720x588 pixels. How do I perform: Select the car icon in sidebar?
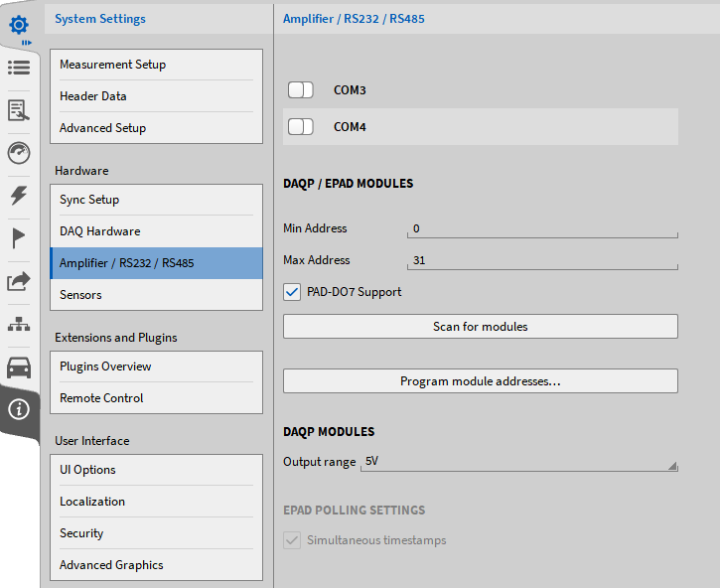[19, 367]
